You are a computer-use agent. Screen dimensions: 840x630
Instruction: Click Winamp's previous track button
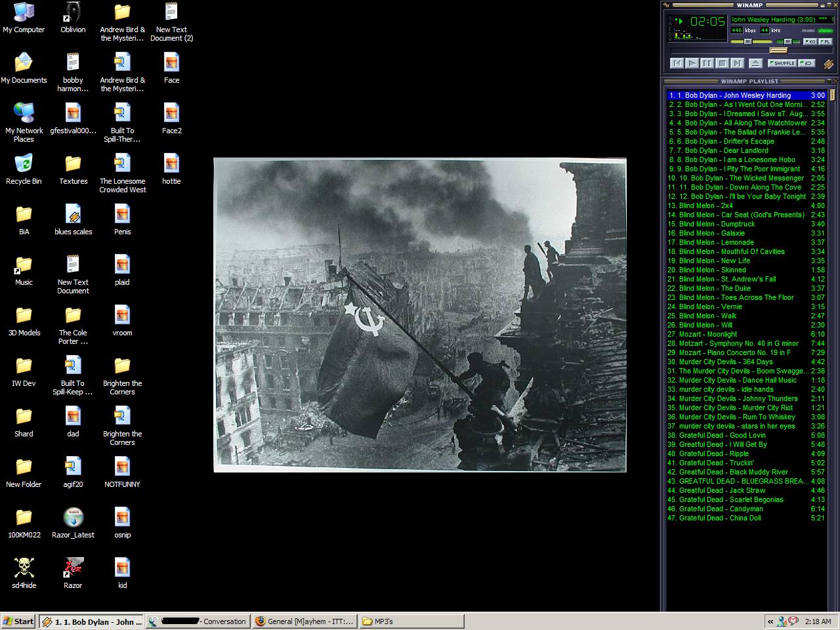pos(677,63)
